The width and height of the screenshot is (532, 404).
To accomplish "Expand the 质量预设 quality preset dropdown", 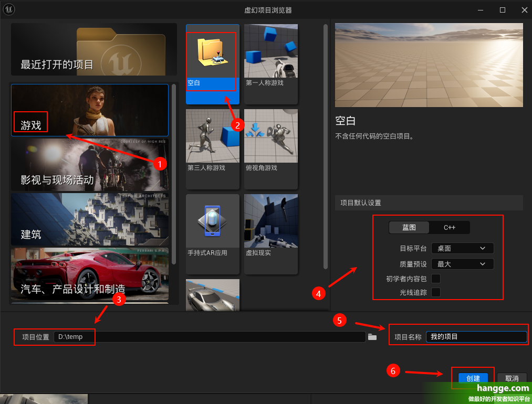I will click(x=462, y=264).
